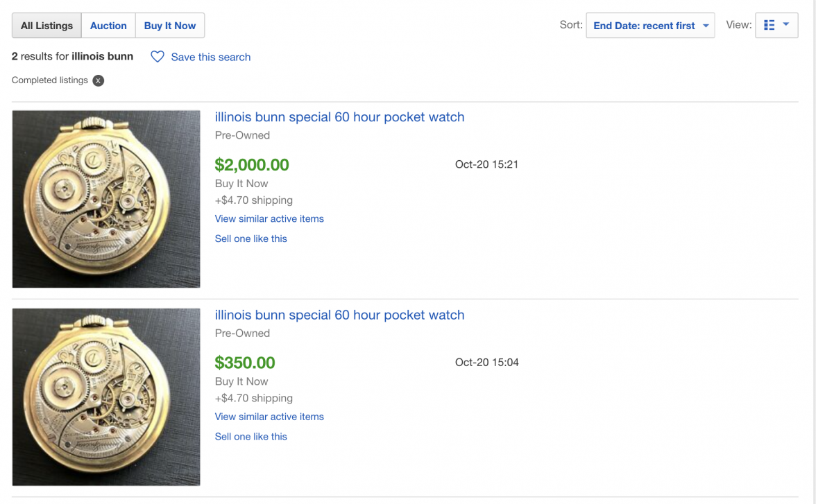Expand the View options dropdown arrow
Screen dimensions: 816x504
pyautogui.click(x=786, y=25)
